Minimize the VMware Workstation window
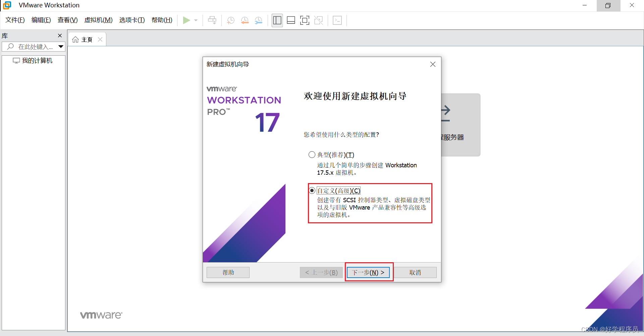Image resolution: width=644 pixels, height=336 pixels. (x=585, y=5)
